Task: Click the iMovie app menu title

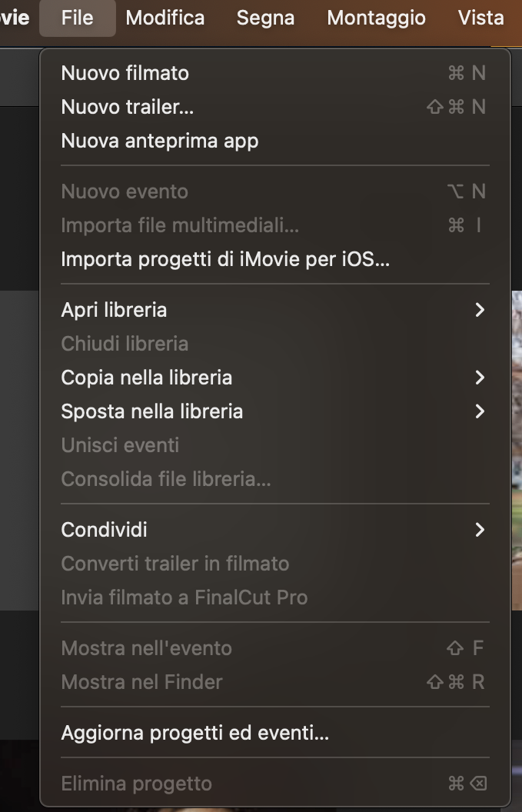Action: pos(15,18)
